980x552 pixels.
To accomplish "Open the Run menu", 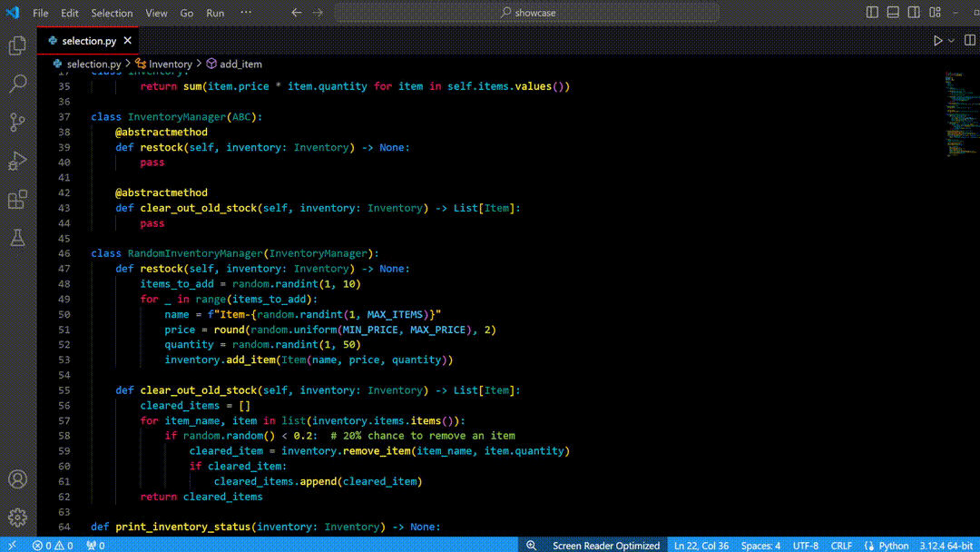I will pyautogui.click(x=215, y=13).
